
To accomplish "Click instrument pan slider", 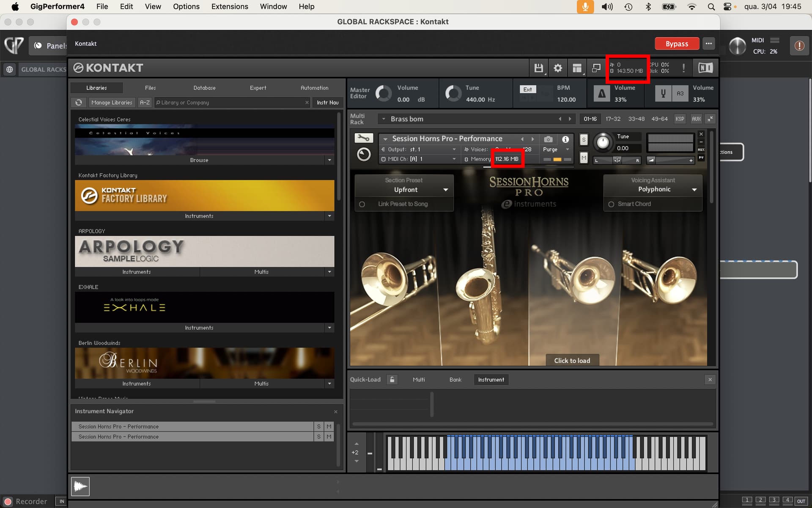I will tap(617, 160).
